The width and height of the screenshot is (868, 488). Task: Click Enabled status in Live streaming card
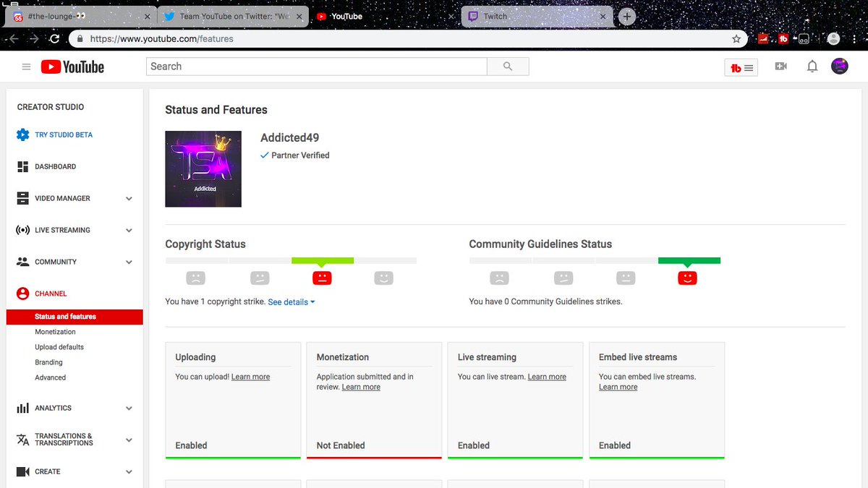point(474,445)
